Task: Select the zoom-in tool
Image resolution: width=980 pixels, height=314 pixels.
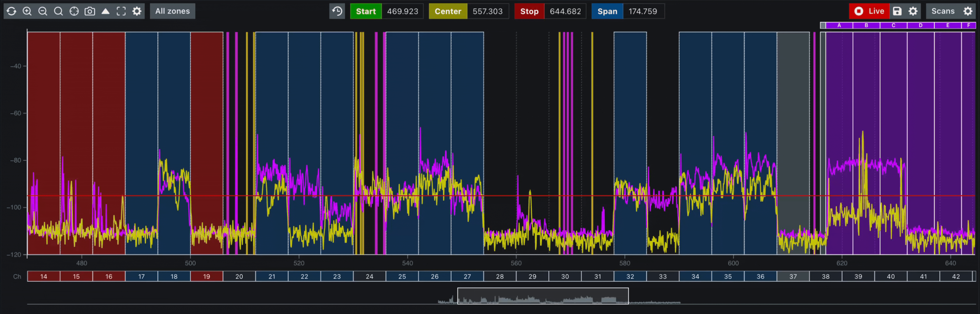Action: 27,11
